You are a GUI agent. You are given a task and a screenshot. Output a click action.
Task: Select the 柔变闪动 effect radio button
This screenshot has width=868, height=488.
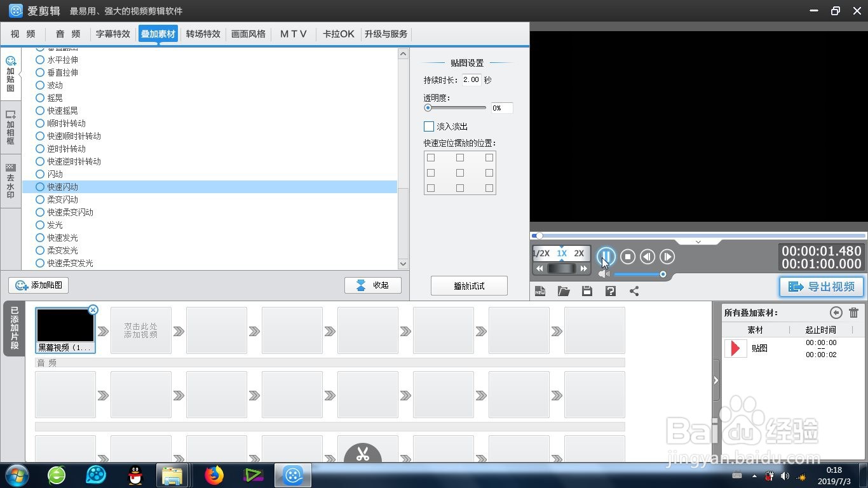tap(39, 199)
